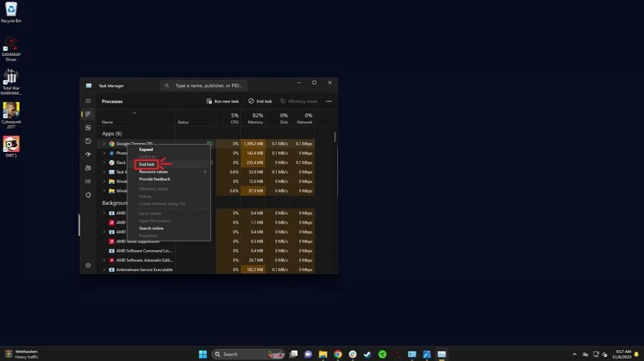This screenshot has width=644, height=361.
Task: Choose End task from the context menu
Action: click(x=147, y=165)
